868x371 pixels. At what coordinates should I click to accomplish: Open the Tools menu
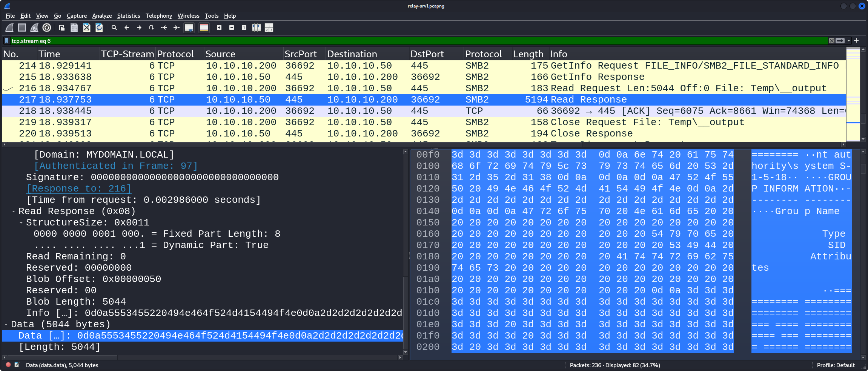pyautogui.click(x=211, y=16)
